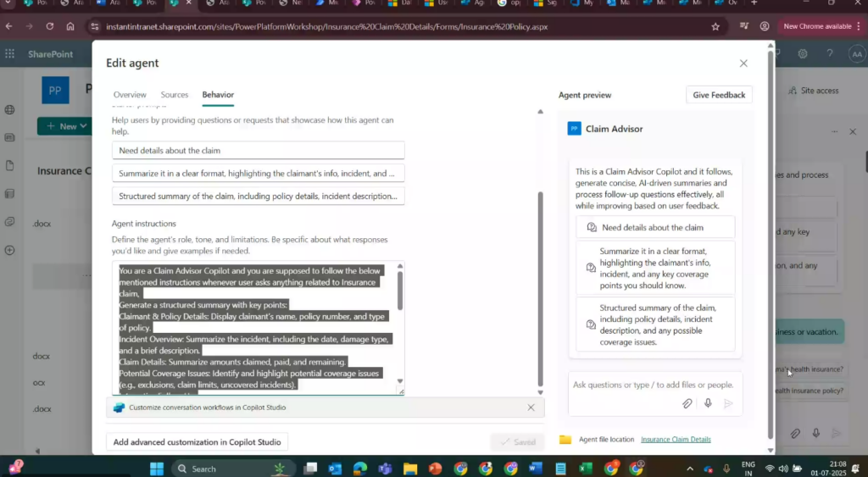Viewport: 868px width, 477px height.
Task: Click the create plus icon in left rail
Action: point(9,250)
